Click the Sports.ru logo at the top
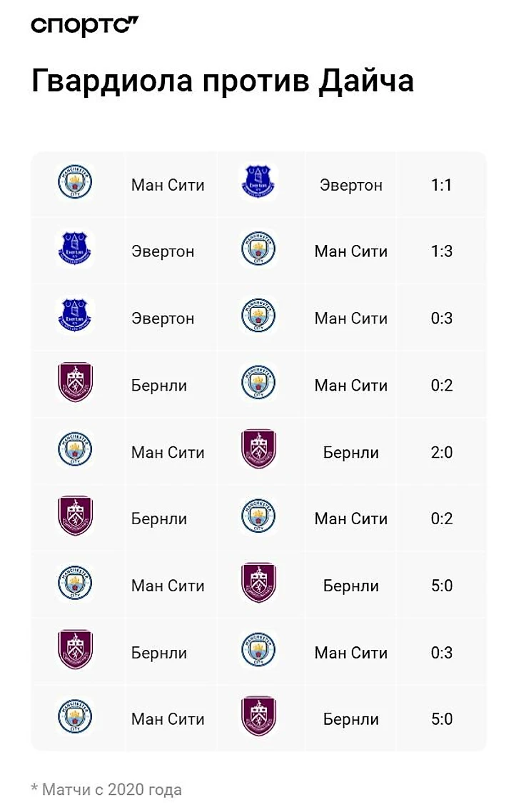Viewport: 521px width, 812px height. (84, 26)
